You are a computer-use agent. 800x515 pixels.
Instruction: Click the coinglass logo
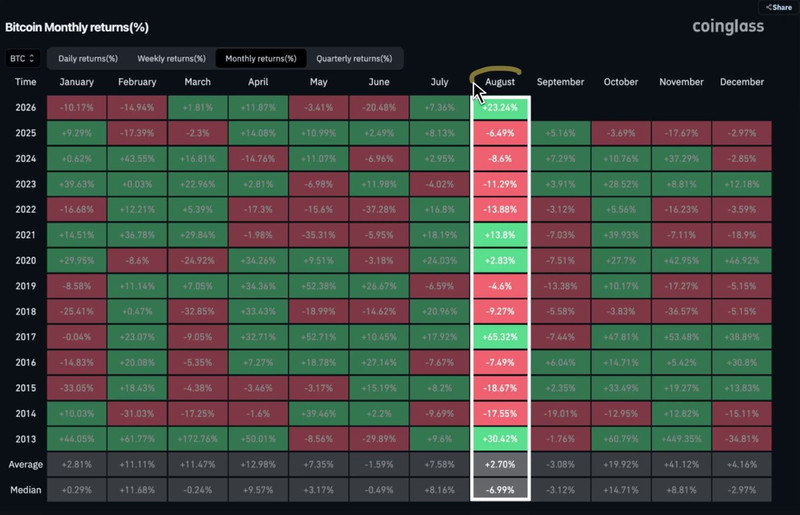coord(728,27)
